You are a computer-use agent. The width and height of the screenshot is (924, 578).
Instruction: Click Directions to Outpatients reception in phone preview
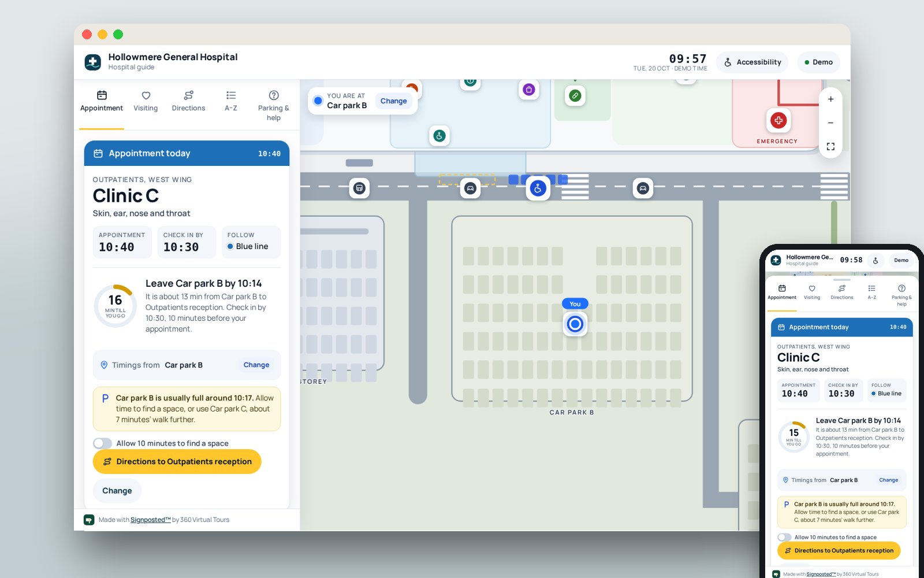point(839,550)
